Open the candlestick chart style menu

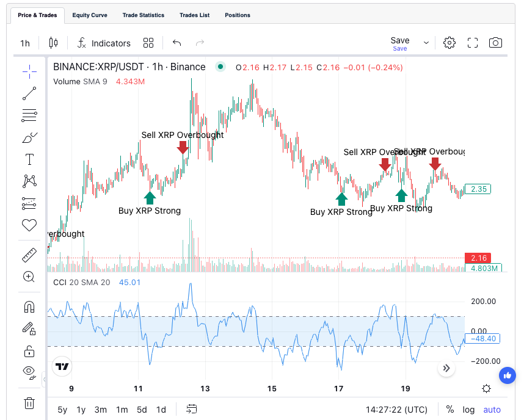click(x=53, y=43)
